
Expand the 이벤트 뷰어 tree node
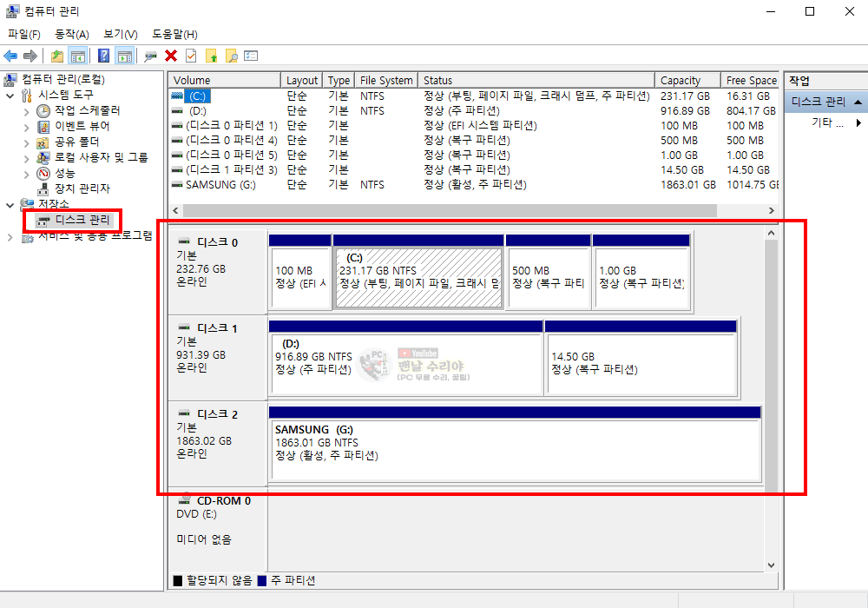[25, 127]
